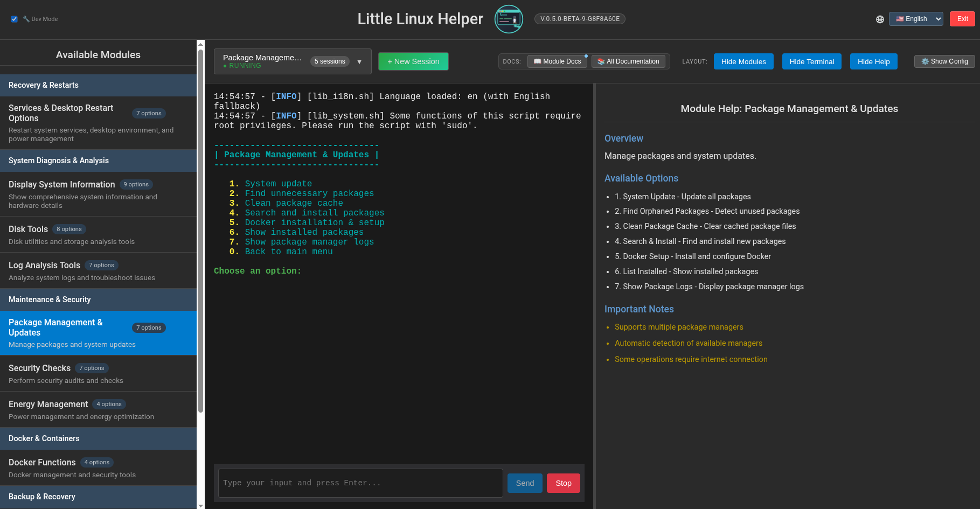Screen dimensions: 980x509
Task: Click Hide Terminal layout button
Action: [x=811, y=61]
